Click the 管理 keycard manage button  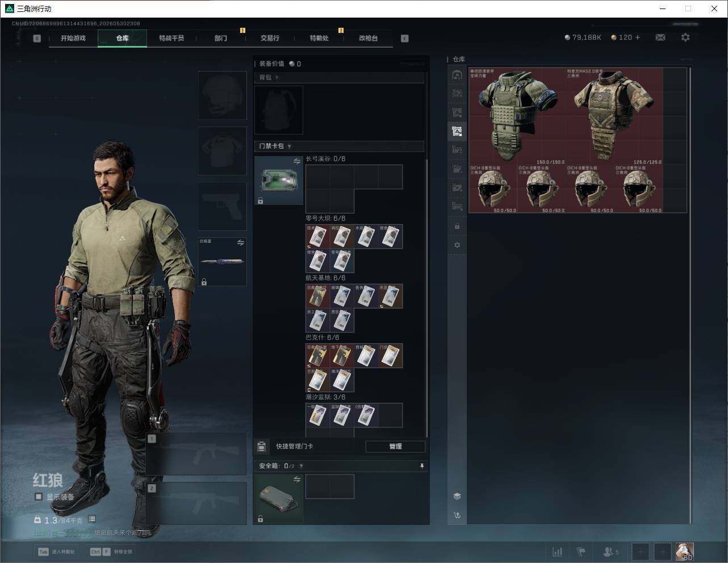[395, 447]
